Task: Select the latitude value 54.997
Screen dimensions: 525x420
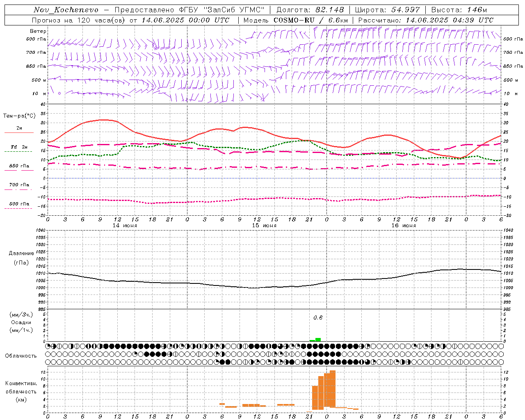Action: coord(406,10)
